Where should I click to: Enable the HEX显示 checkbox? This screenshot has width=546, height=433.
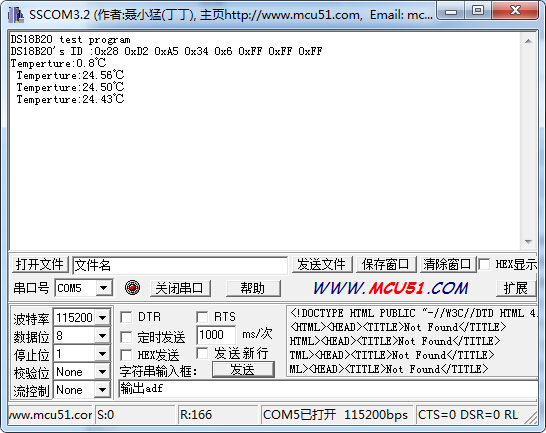click(x=484, y=264)
